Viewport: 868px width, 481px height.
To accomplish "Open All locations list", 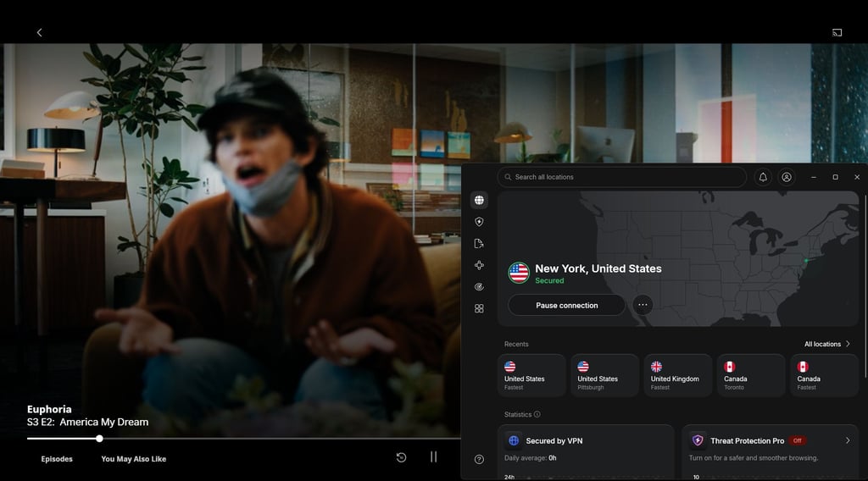I will coord(827,344).
